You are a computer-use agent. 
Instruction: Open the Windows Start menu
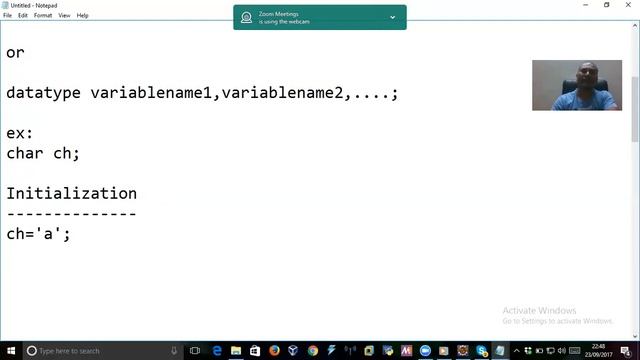coord(11,351)
